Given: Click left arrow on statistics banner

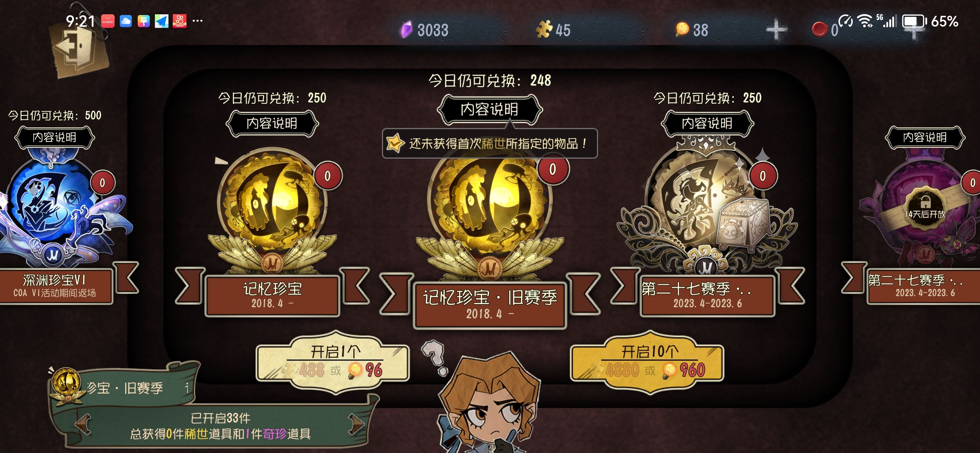Looking at the screenshot, I should (83, 424).
